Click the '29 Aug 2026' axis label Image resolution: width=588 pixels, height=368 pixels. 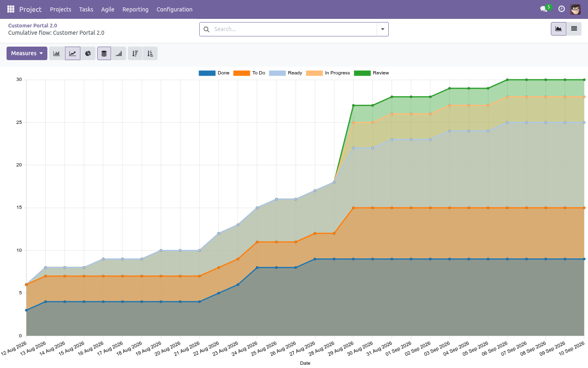[341, 348]
